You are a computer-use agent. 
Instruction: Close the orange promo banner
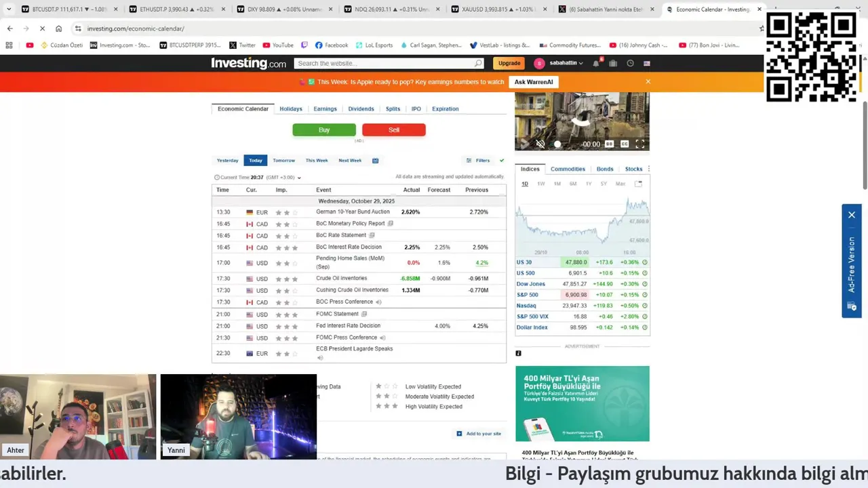tap(648, 81)
